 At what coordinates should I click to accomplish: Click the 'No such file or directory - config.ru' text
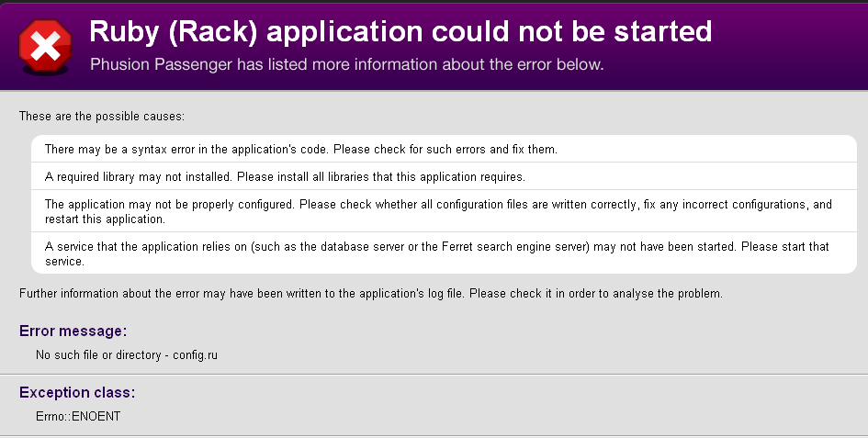click(127, 355)
